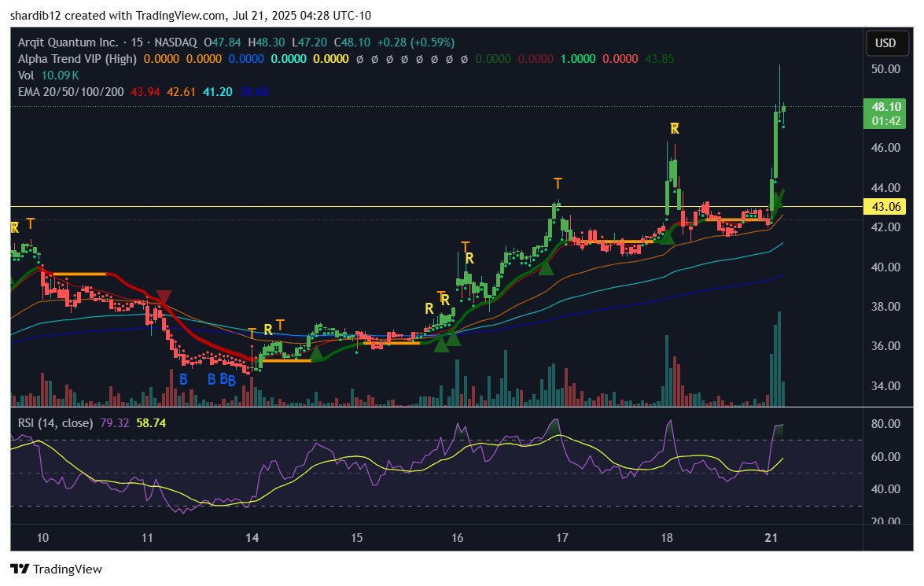
Task: Click the 42.00 price axis label
Action: point(885,227)
